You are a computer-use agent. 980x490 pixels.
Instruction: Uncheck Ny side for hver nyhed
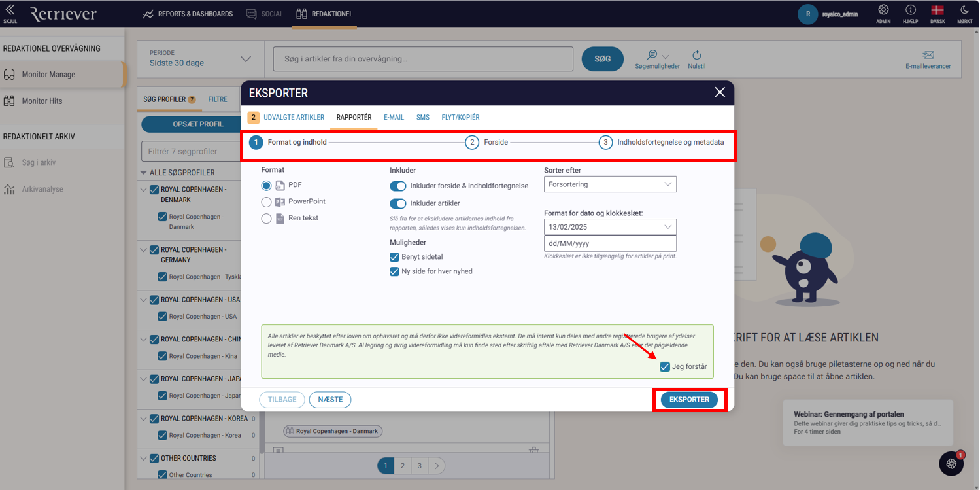[x=394, y=271]
